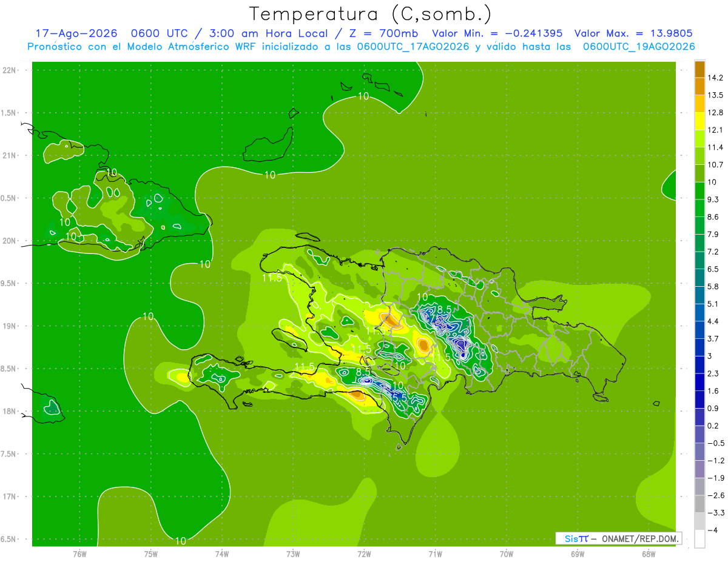
Task: Click the '2.3' colorbar label
Action: (x=713, y=373)
